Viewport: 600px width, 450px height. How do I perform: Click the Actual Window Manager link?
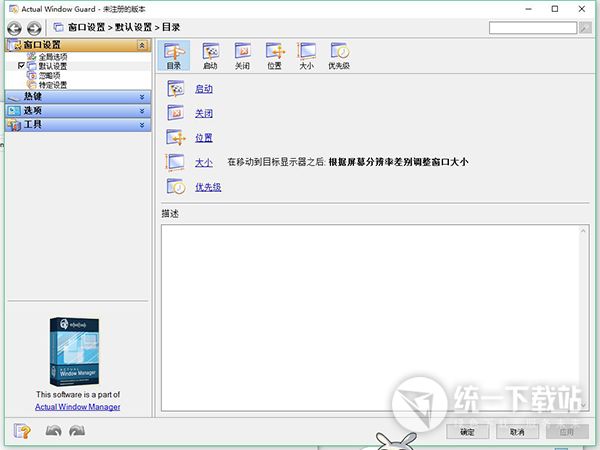[78, 407]
